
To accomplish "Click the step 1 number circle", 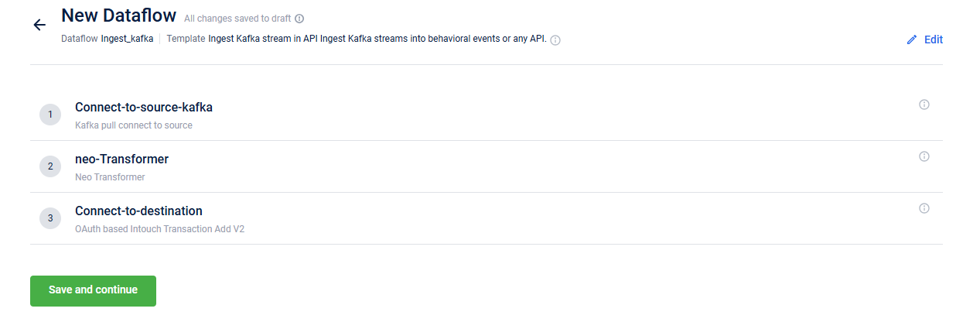I will pyautogui.click(x=50, y=115).
